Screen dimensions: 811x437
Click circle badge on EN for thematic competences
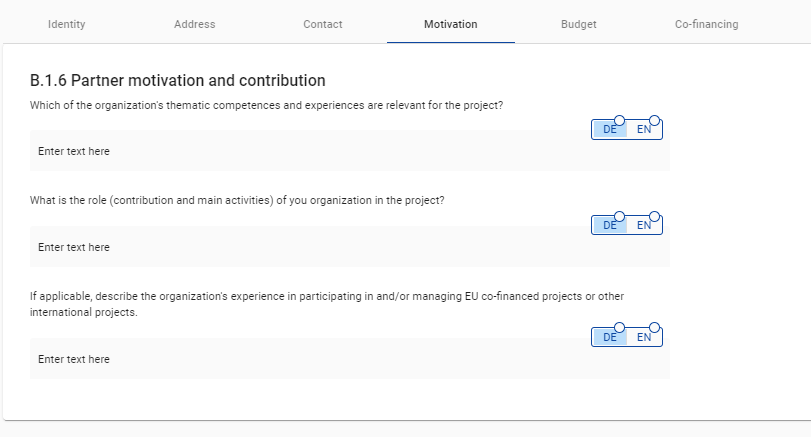[x=655, y=119]
